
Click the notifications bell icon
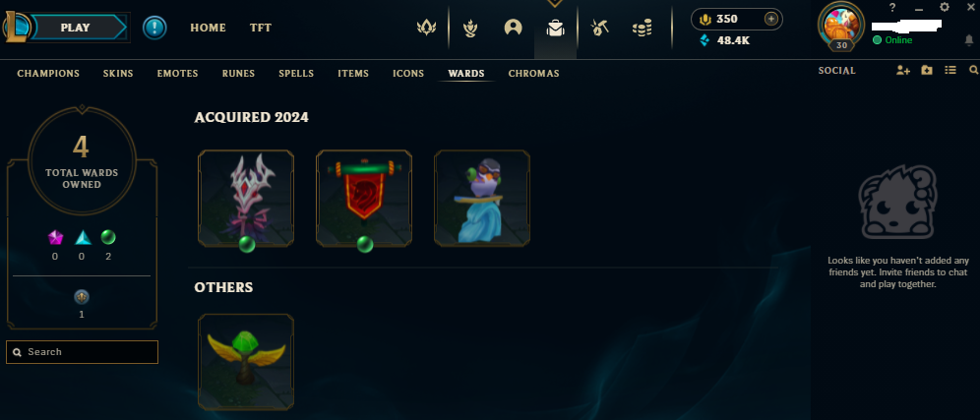point(969,40)
